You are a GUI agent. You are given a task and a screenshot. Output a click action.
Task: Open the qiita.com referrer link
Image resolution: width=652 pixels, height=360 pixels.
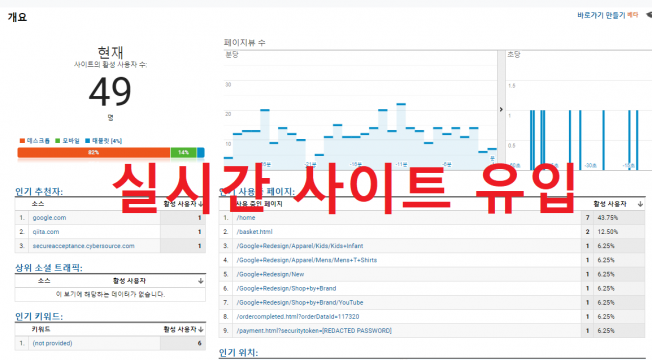[46, 232]
